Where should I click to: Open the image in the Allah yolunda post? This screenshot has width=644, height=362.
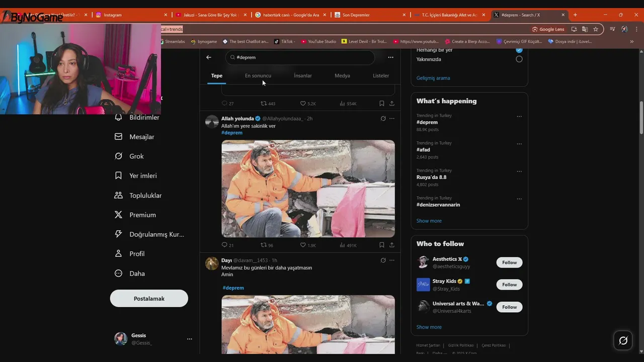308,189
